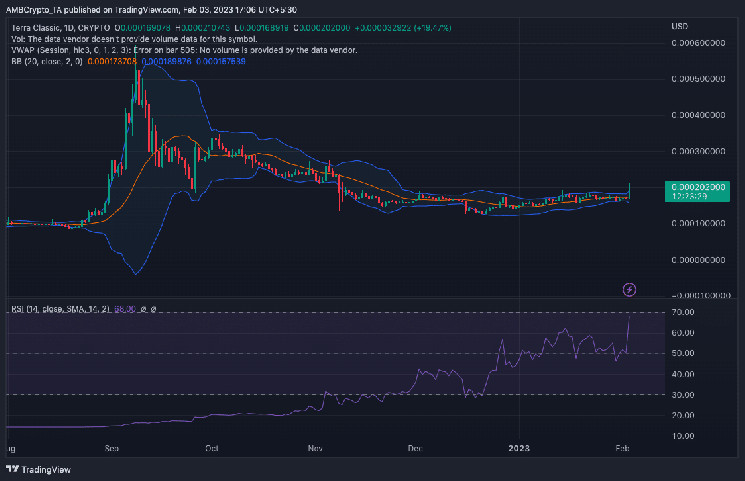Click the VWAP Session error legend line
This screenshot has height=481, width=745.
pos(184,50)
